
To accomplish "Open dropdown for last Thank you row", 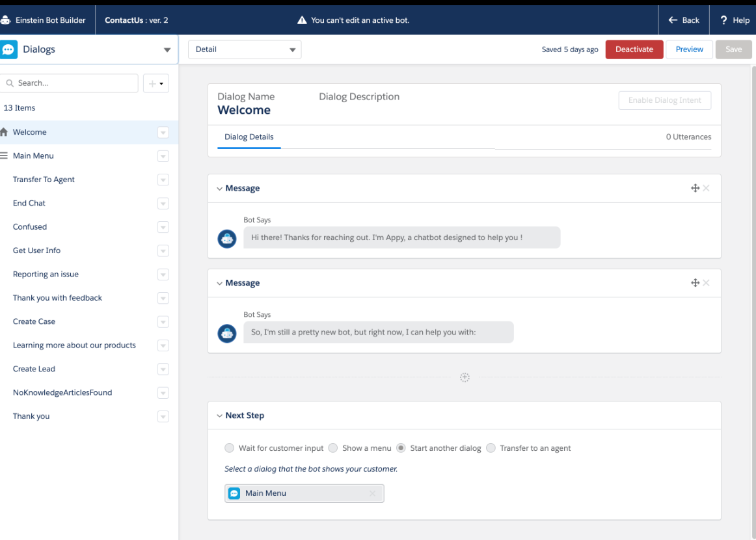I will tap(163, 416).
